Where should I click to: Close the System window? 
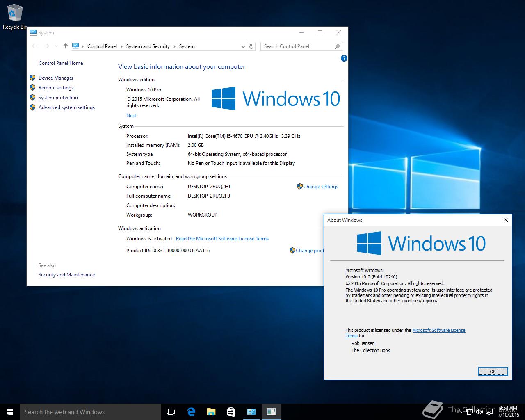(338, 32)
